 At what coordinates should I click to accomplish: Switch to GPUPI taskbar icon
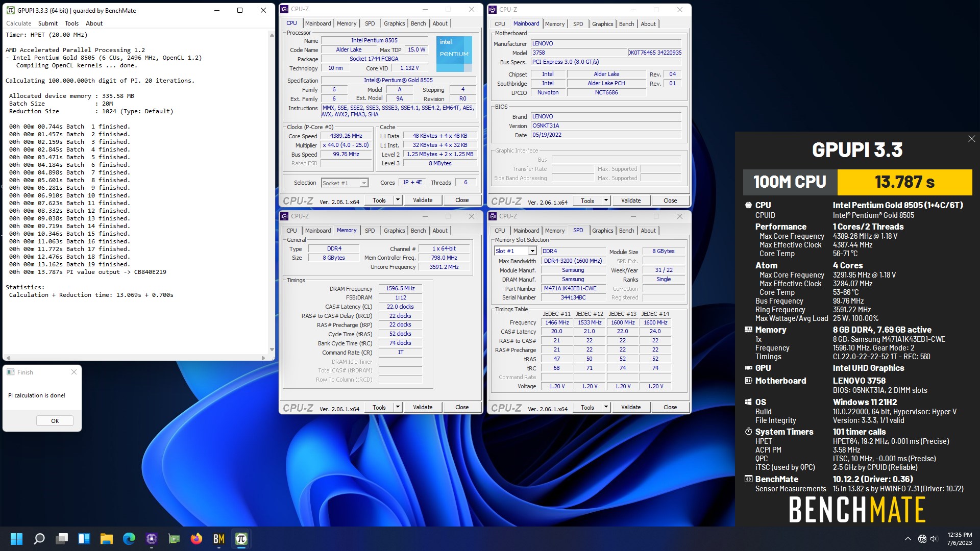(x=241, y=539)
